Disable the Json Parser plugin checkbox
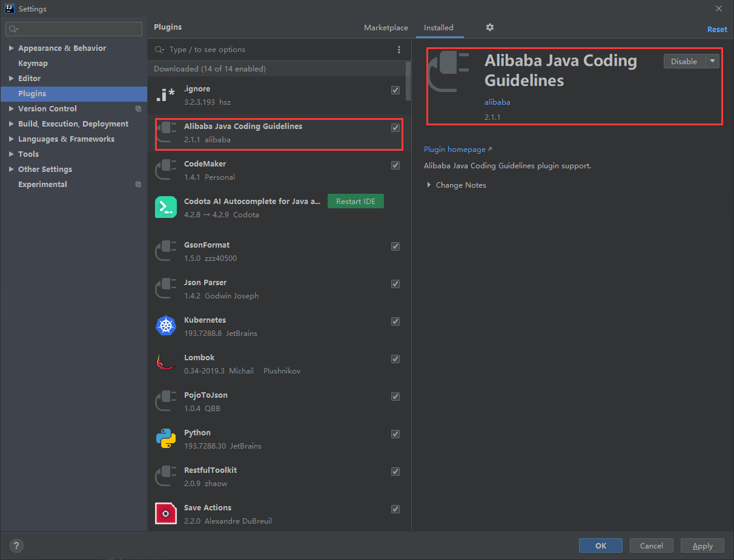This screenshot has height=560, width=734. [395, 284]
